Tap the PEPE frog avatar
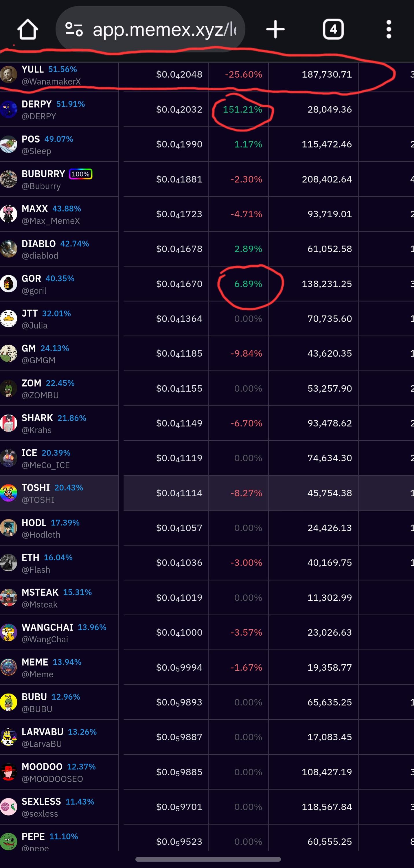 pos(8,841)
